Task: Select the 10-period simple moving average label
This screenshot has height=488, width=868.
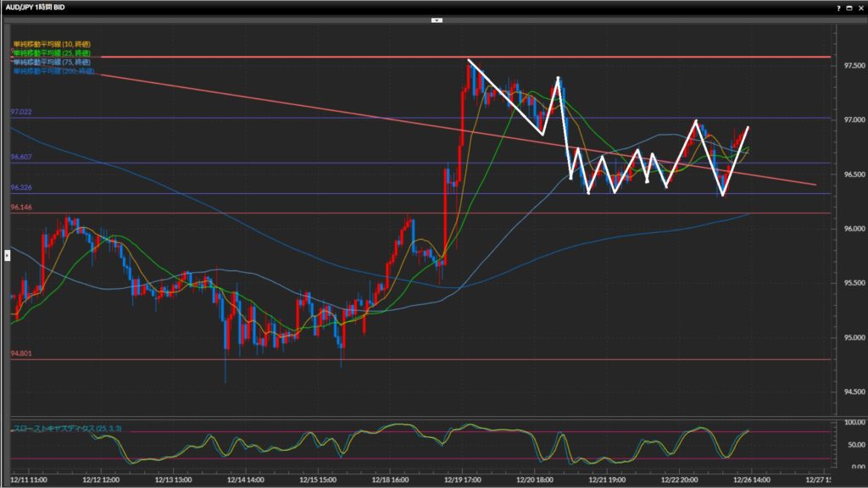Action: [x=51, y=44]
